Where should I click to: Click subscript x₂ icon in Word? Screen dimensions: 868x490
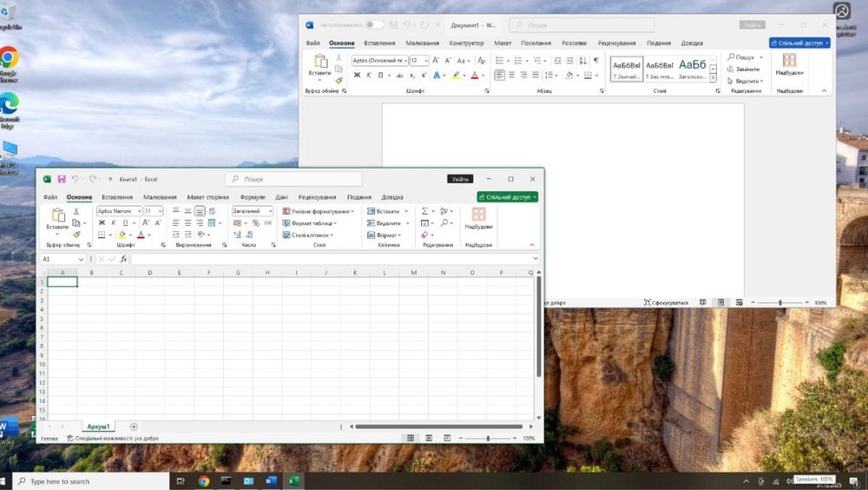click(x=411, y=76)
